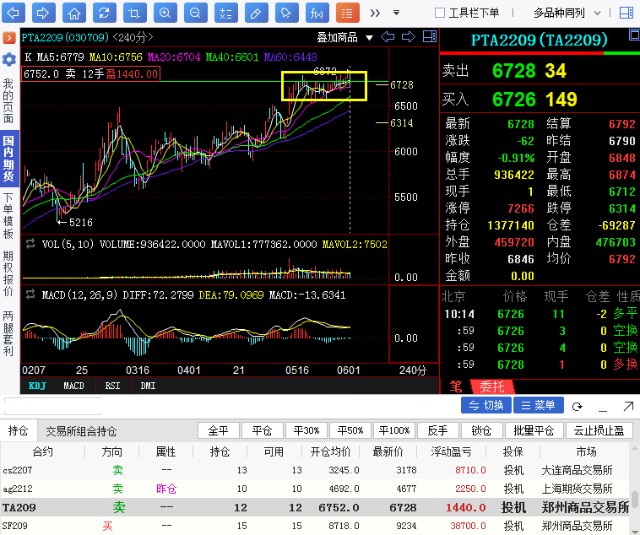Select 国内期货 sidebar tab
Viewport: 640px width, 535px height.
[9, 158]
